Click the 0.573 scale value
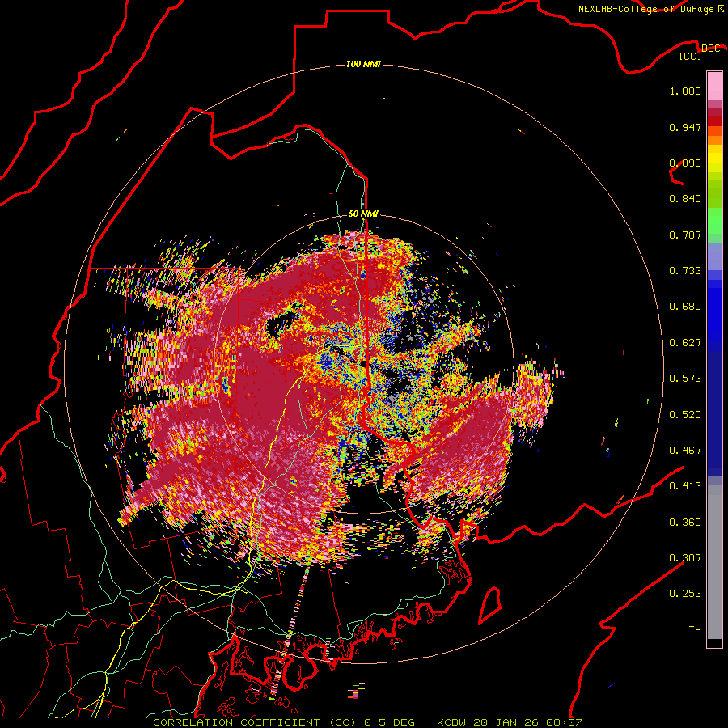Viewport: 728px width, 728px height. click(x=685, y=379)
